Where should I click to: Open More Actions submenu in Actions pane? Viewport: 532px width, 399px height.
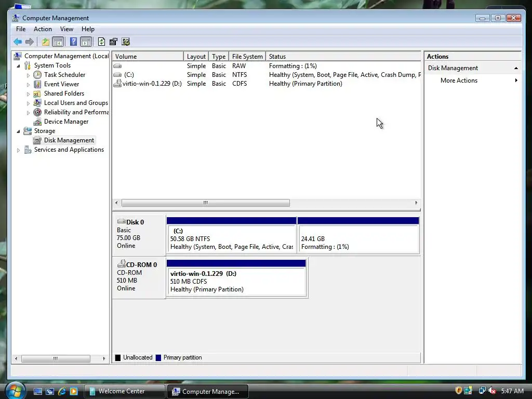pyautogui.click(x=472, y=81)
